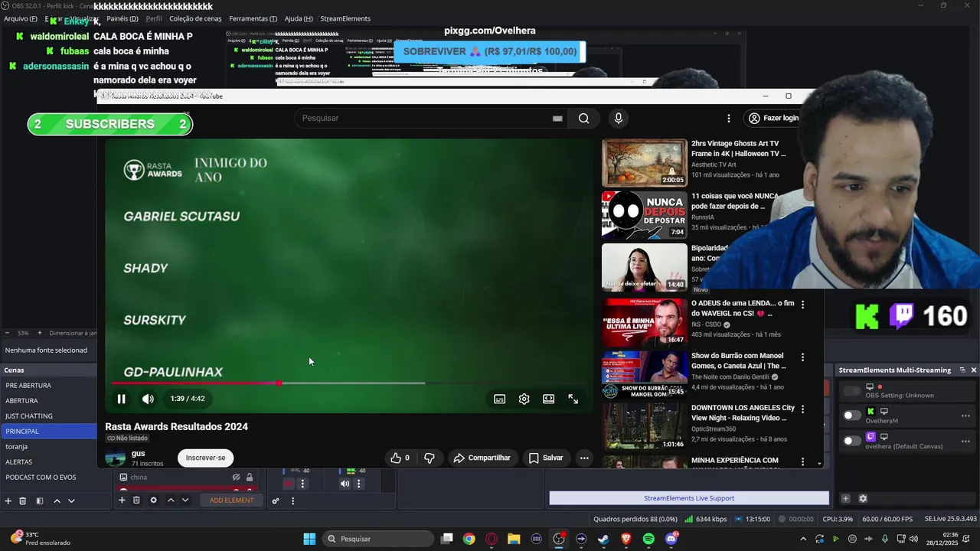Open the StreamElements menu
Viewport: 980px width, 551px height.
(x=345, y=18)
